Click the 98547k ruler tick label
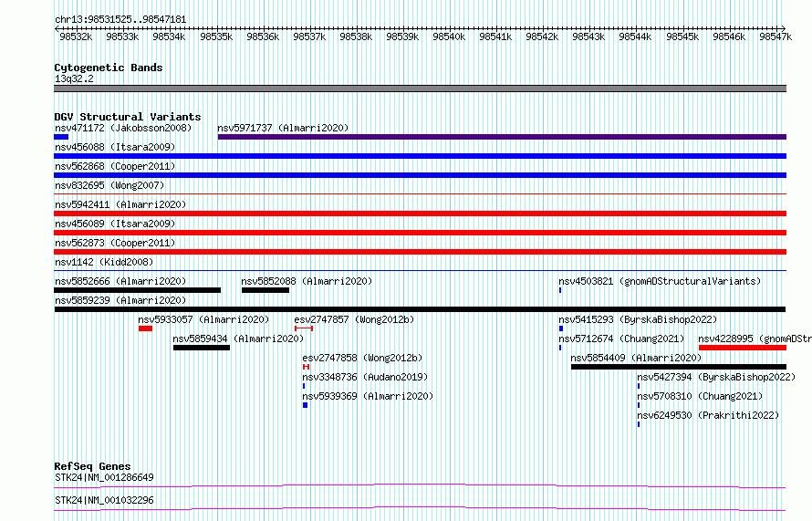The width and height of the screenshot is (812, 521). [x=776, y=36]
